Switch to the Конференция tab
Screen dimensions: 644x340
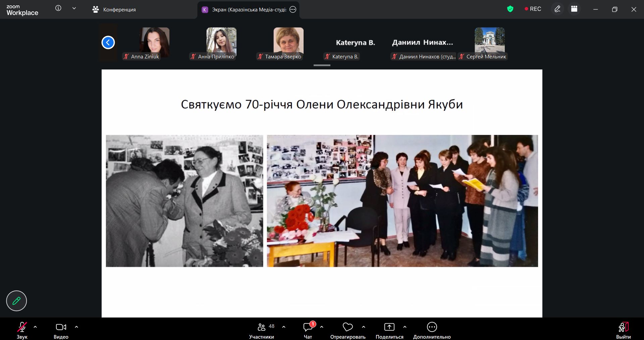pyautogui.click(x=114, y=10)
